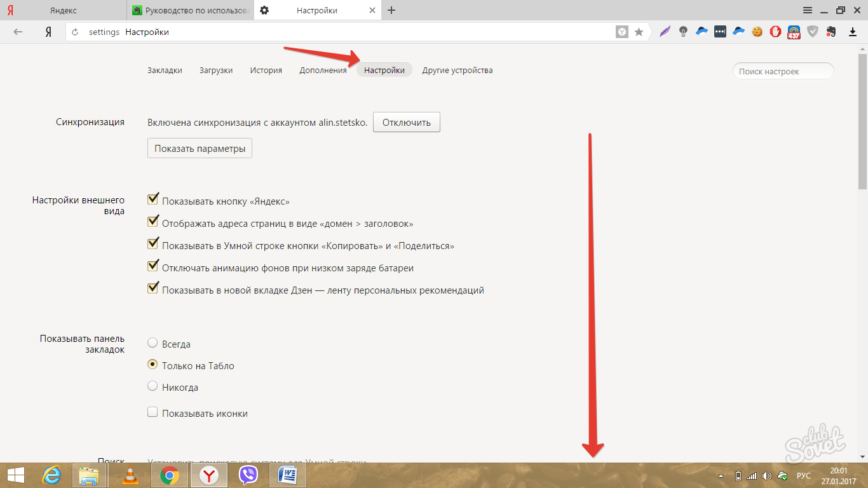Choose the «Никогда» bookmarks panel option
This screenshot has width=868, height=488.
pos(153,386)
